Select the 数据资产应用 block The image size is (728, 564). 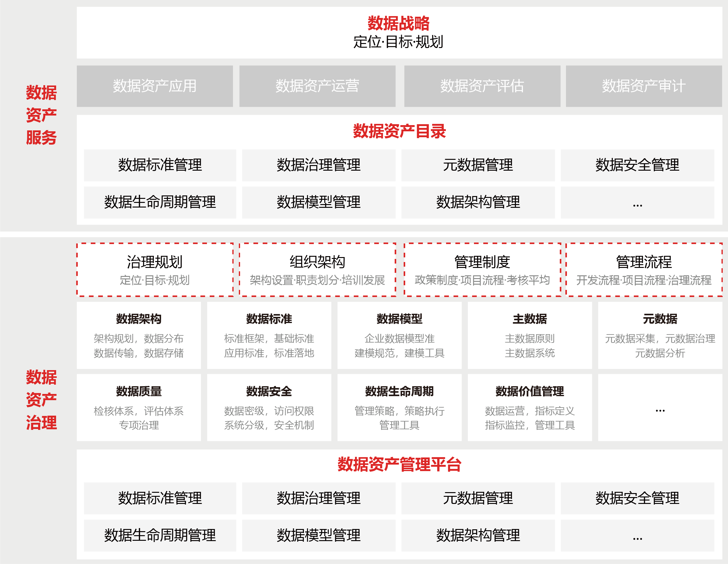click(155, 87)
